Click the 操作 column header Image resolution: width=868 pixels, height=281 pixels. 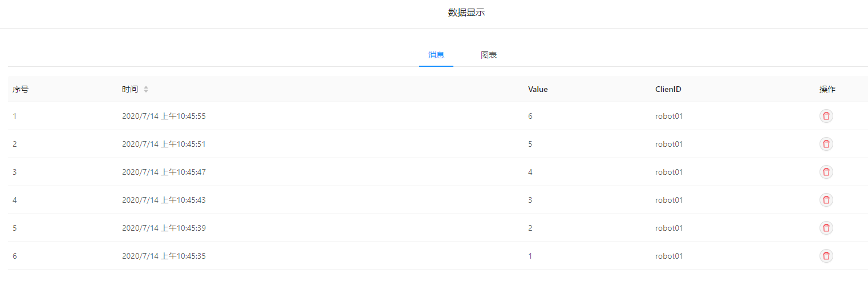(828, 89)
